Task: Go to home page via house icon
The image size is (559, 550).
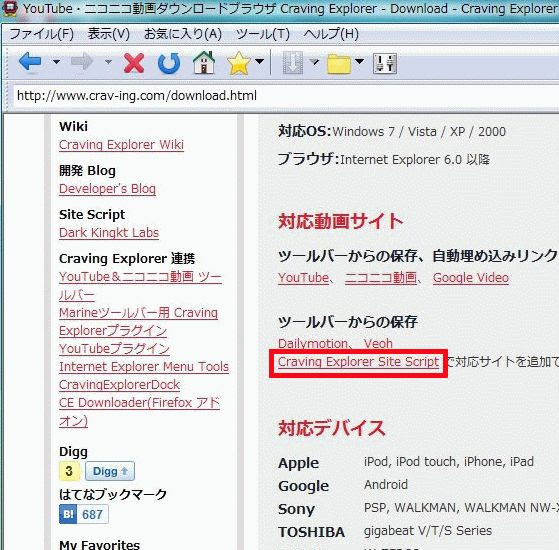Action: pyautogui.click(x=204, y=62)
